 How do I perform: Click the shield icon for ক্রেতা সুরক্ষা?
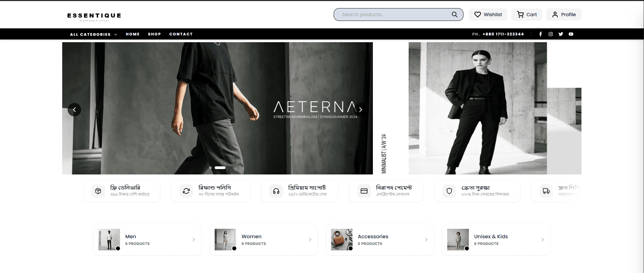tap(449, 191)
